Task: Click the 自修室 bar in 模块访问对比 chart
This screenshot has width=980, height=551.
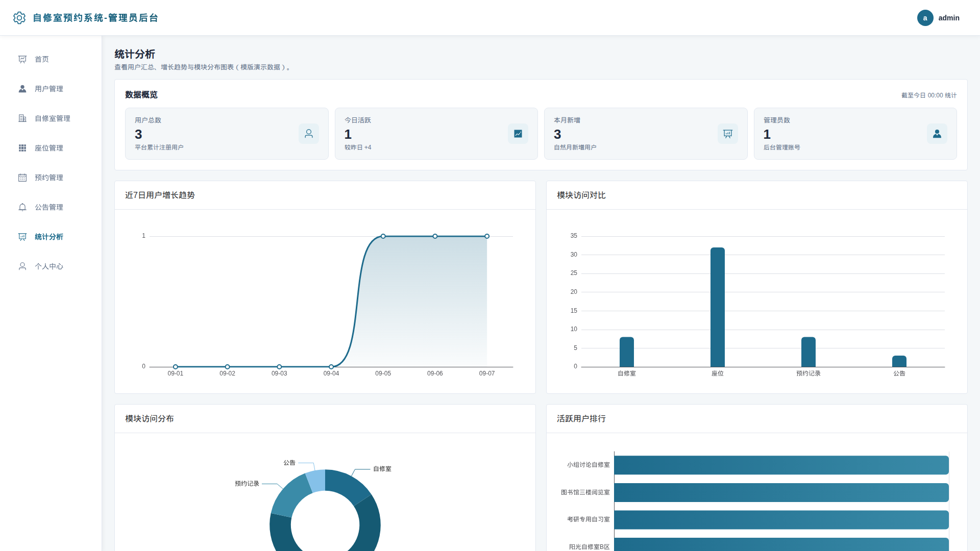Action: point(627,352)
